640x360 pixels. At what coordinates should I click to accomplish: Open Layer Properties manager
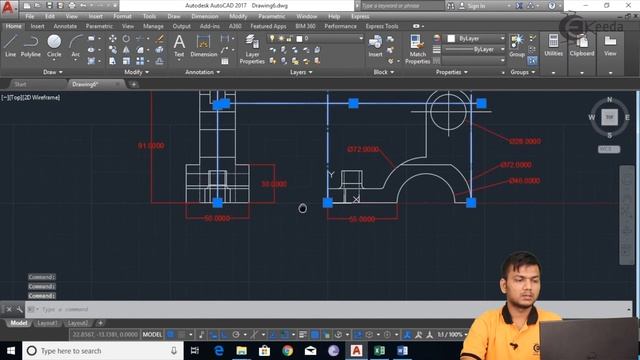click(252, 49)
